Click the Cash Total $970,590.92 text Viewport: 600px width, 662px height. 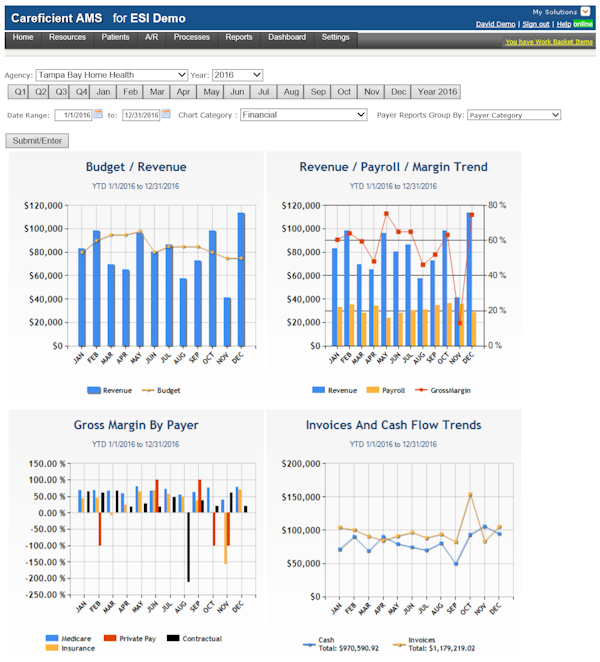point(349,644)
